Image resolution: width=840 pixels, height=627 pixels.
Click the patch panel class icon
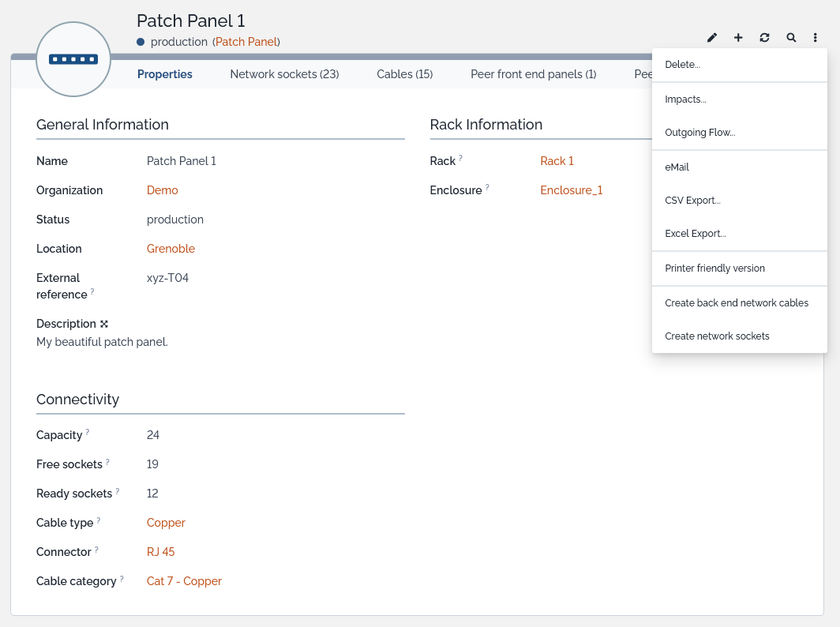tap(73, 59)
